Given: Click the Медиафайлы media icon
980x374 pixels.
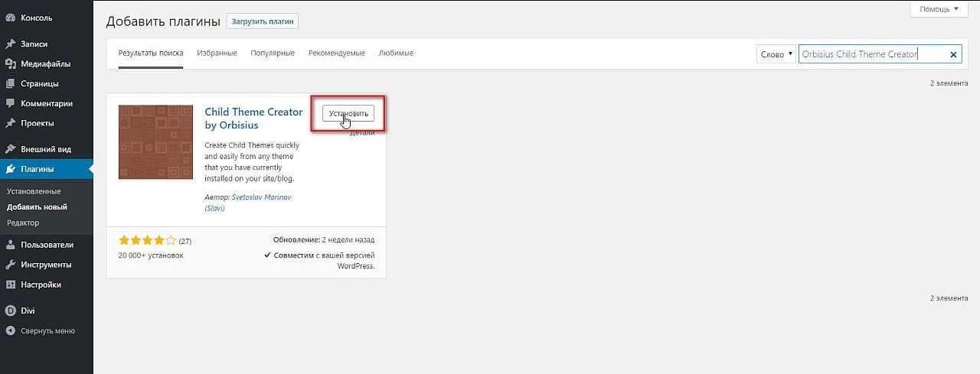Looking at the screenshot, I should (x=11, y=64).
